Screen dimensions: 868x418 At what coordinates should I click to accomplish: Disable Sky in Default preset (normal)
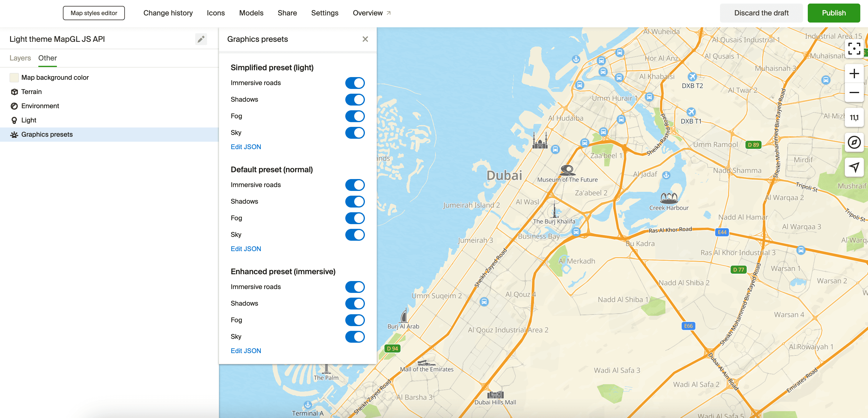pos(354,234)
